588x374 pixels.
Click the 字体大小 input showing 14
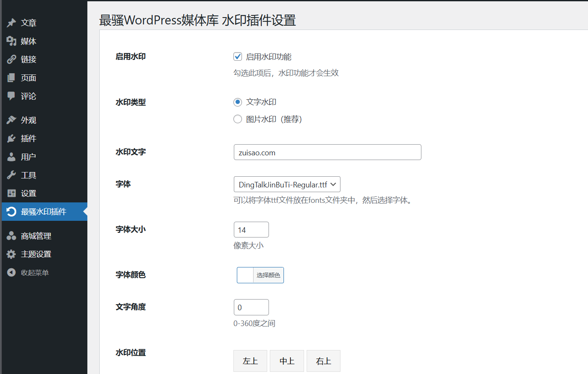coord(251,230)
